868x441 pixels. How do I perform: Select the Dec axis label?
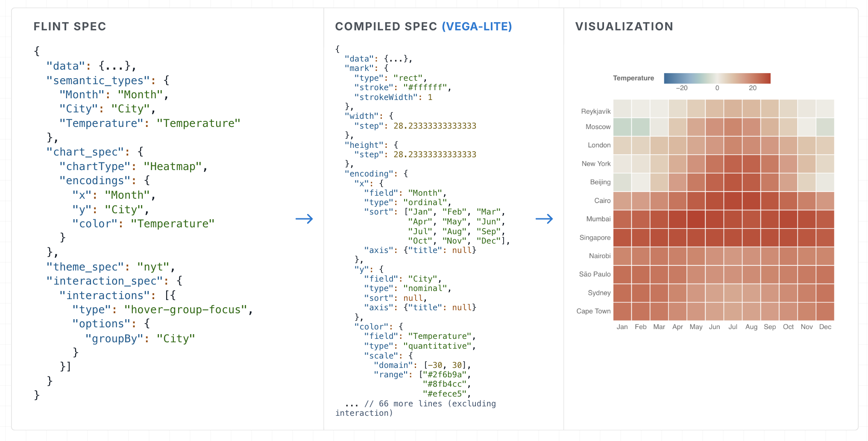pos(825,327)
